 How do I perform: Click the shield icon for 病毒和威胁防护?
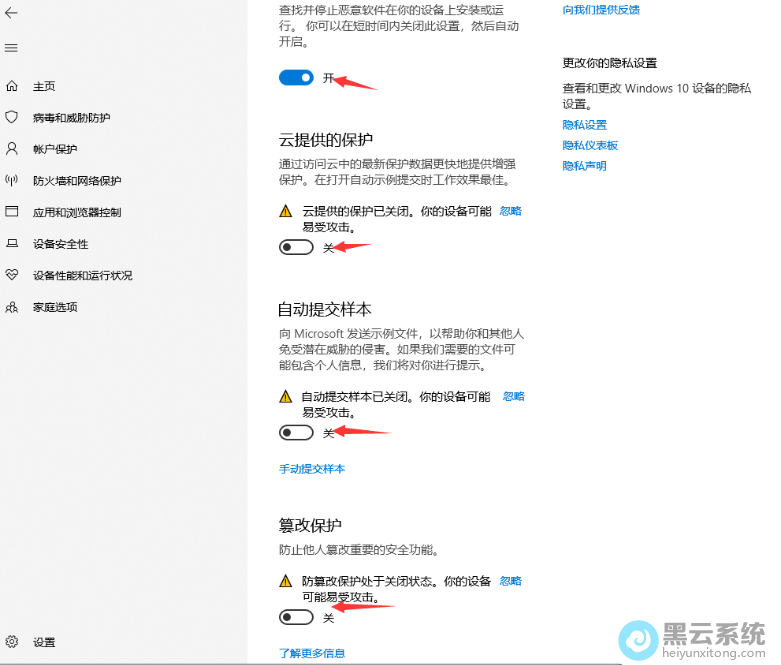(12, 117)
